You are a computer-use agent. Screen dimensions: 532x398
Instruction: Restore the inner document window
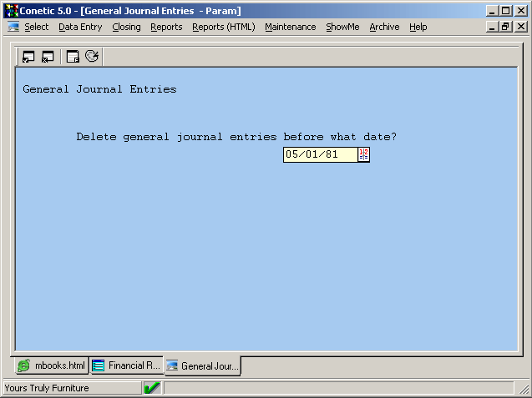pos(505,27)
